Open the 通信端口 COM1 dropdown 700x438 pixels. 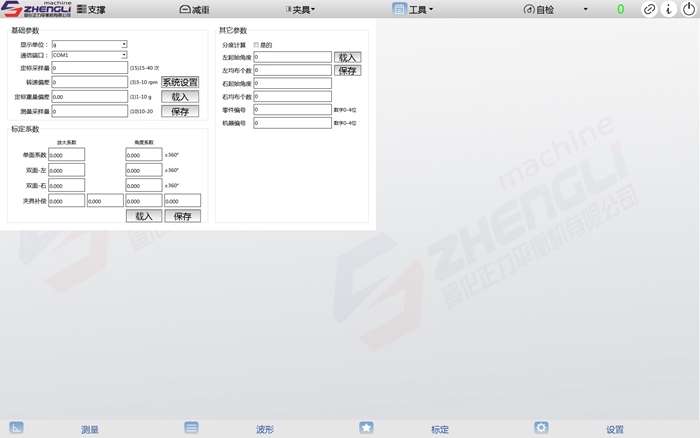[x=124, y=56]
